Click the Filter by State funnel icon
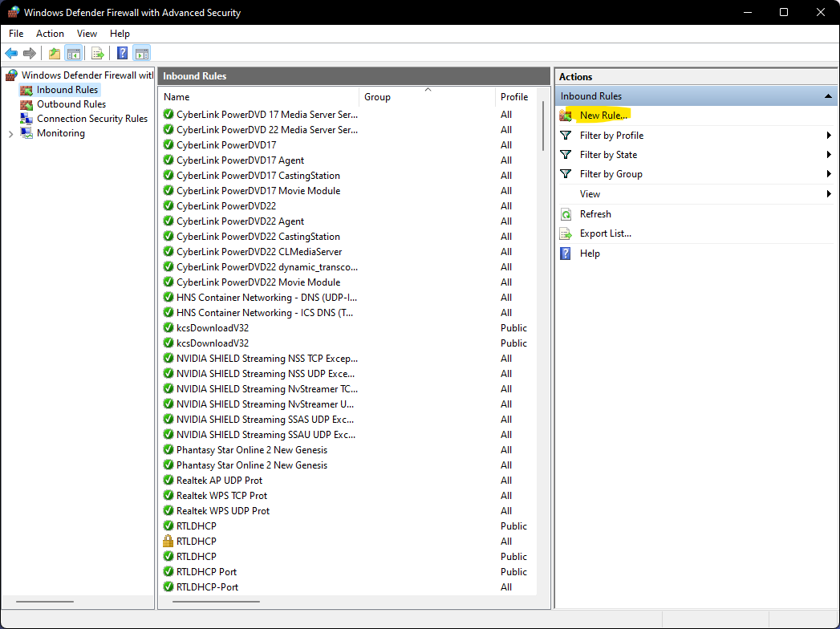Screen dimensions: 840x629 point(566,155)
